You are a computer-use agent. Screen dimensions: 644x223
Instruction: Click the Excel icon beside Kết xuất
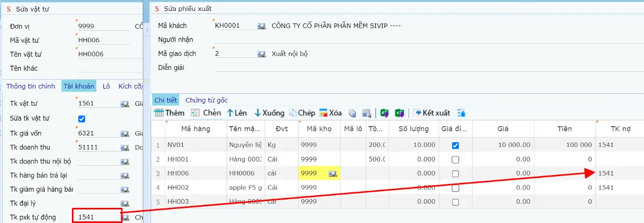point(400,113)
